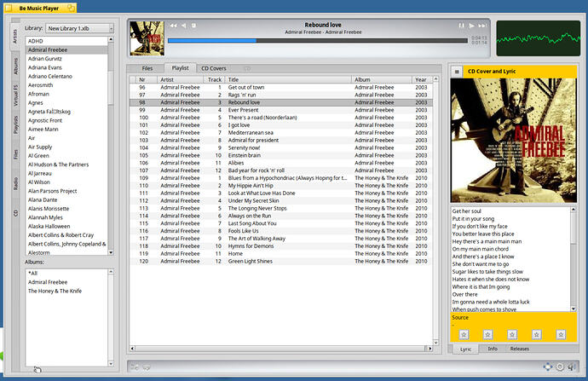
Task: Select artist Aerosmith in the list
Action: [x=66, y=85]
